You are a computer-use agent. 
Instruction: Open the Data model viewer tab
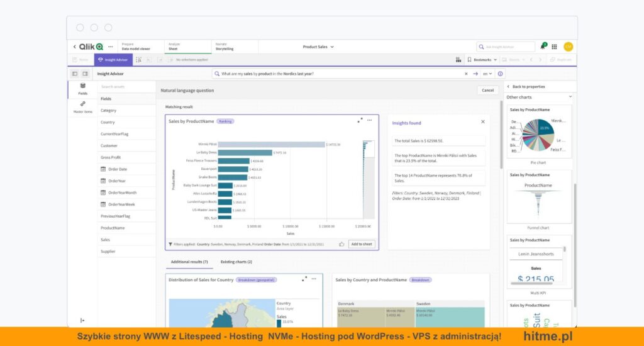pyautogui.click(x=136, y=47)
